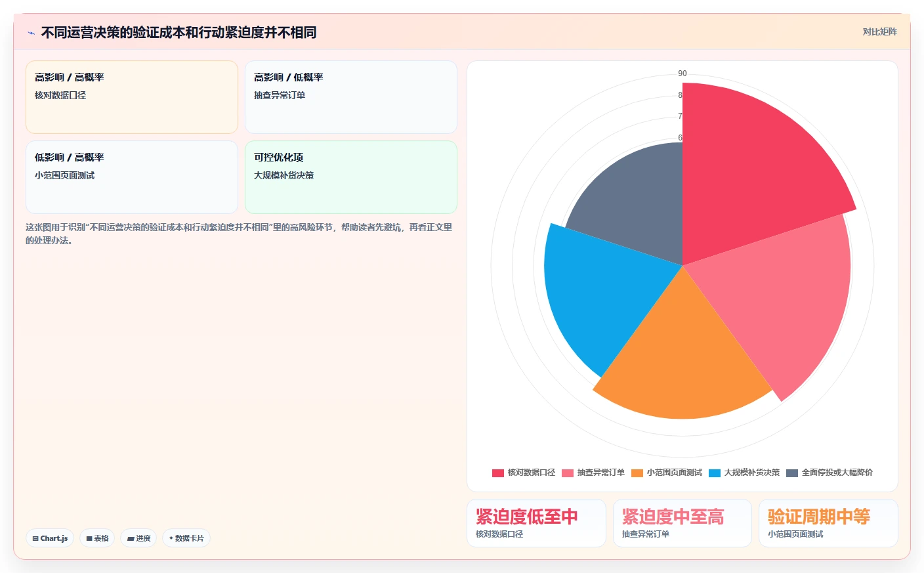This screenshot has height=573, width=924.
Task: Toggle 小范围页面测试 legend swatch
Action: point(637,473)
